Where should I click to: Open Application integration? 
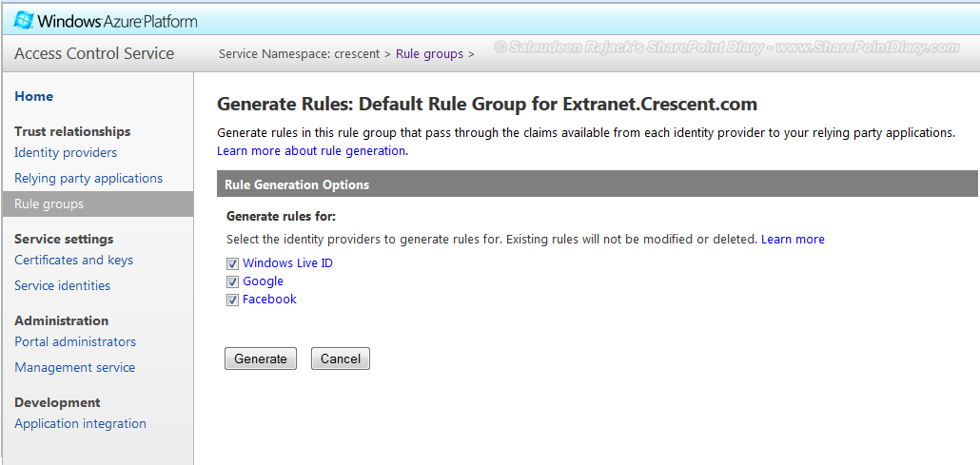pos(80,424)
